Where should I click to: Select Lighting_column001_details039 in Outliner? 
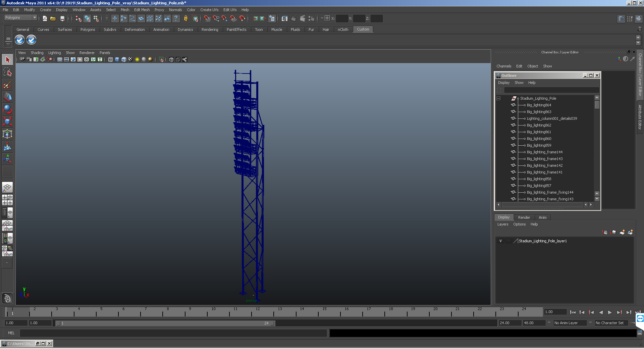point(552,118)
